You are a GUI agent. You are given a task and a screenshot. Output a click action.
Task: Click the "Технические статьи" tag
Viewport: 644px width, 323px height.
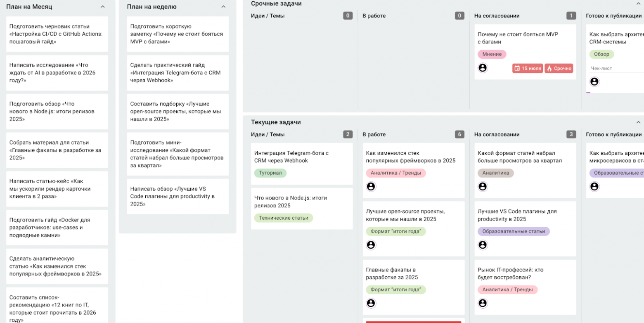pyautogui.click(x=283, y=218)
